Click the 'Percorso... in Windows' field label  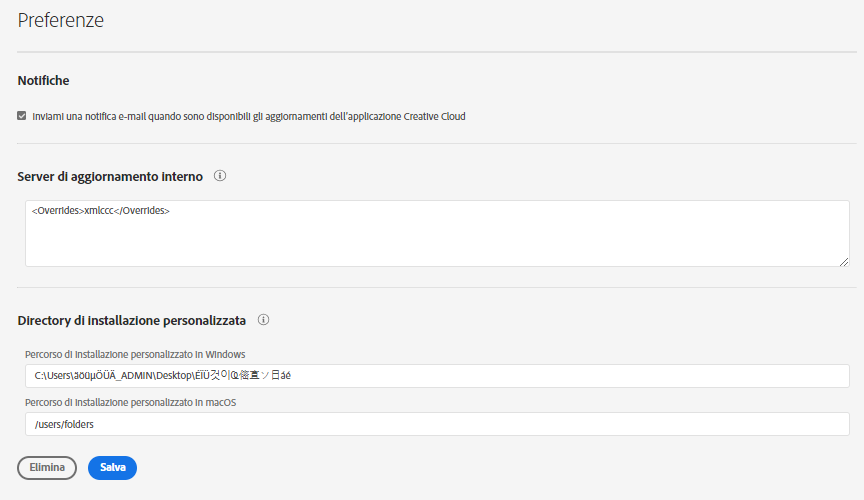pos(135,354)
